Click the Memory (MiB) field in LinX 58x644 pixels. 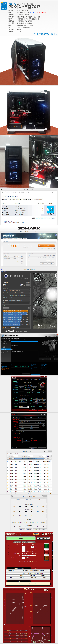click(31, 456)
